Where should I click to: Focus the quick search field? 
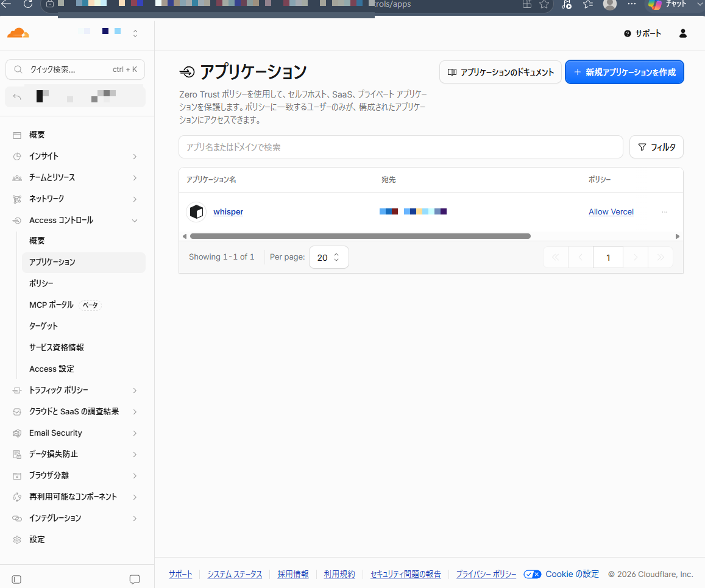pos(75,69)
